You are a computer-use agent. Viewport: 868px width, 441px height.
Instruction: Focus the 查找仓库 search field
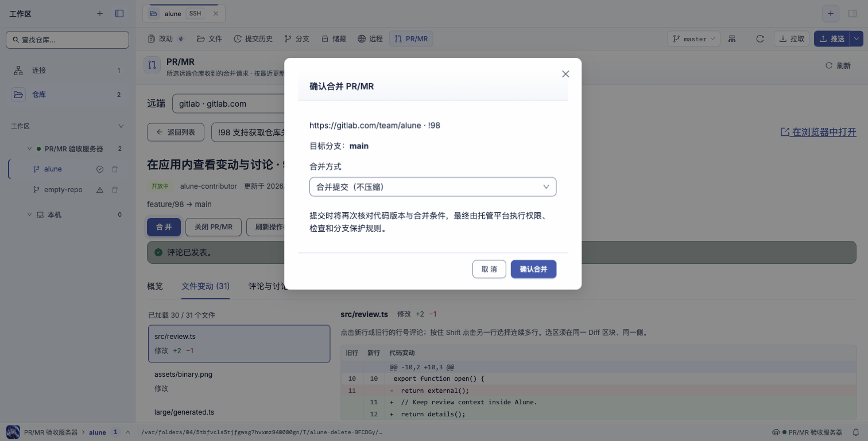67,40
